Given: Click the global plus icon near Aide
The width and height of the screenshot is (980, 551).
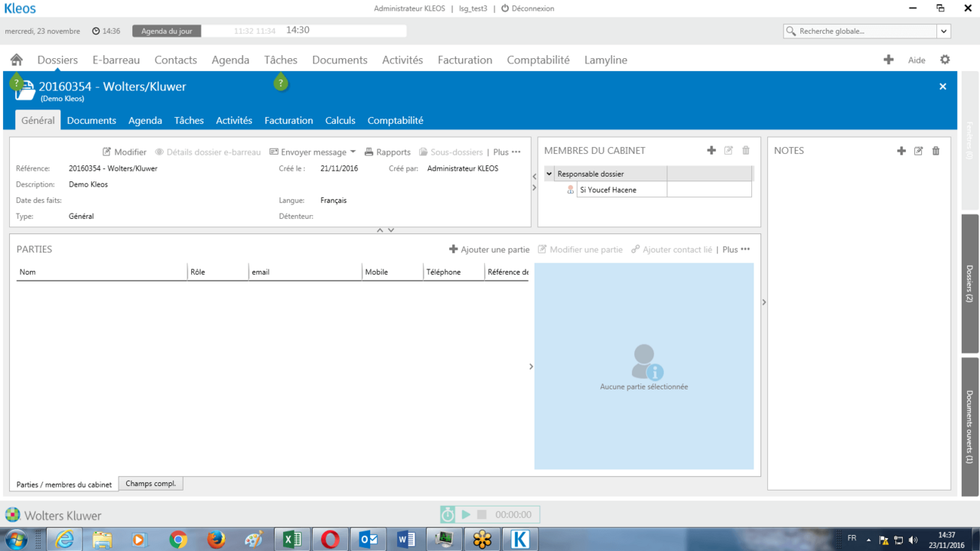Looking at the screenshot, I should (x=888, y=60).
